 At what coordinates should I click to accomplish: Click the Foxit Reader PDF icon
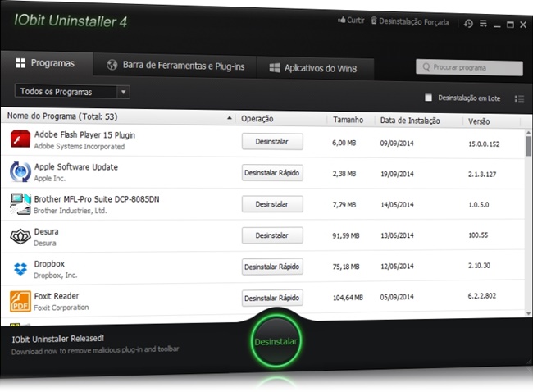click(x=20, y=301)
